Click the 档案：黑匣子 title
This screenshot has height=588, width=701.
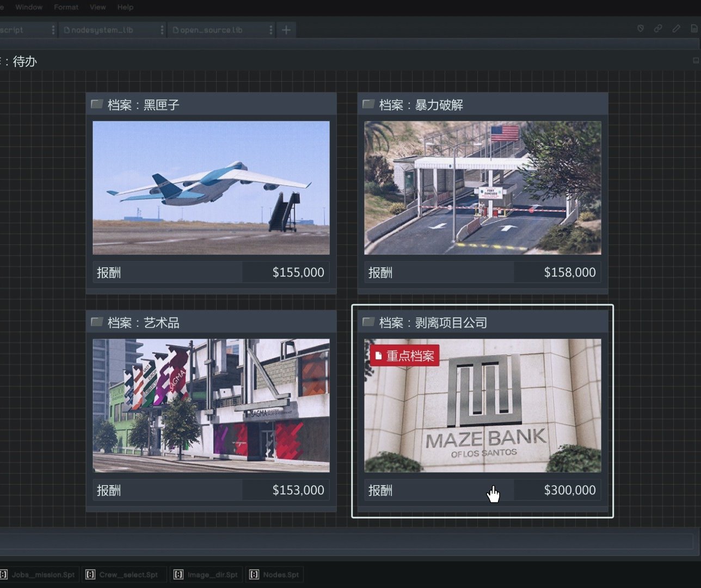click(144, 105)
